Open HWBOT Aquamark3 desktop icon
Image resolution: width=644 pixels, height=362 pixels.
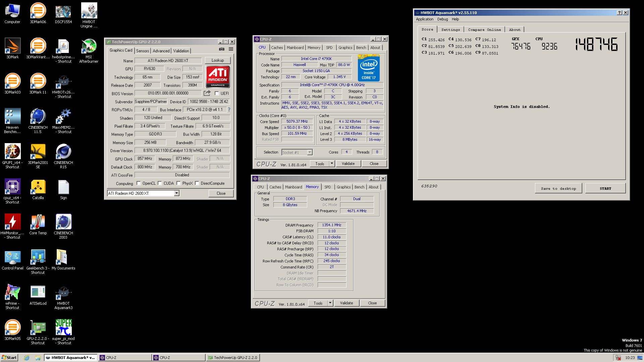(x=63, y=297)
